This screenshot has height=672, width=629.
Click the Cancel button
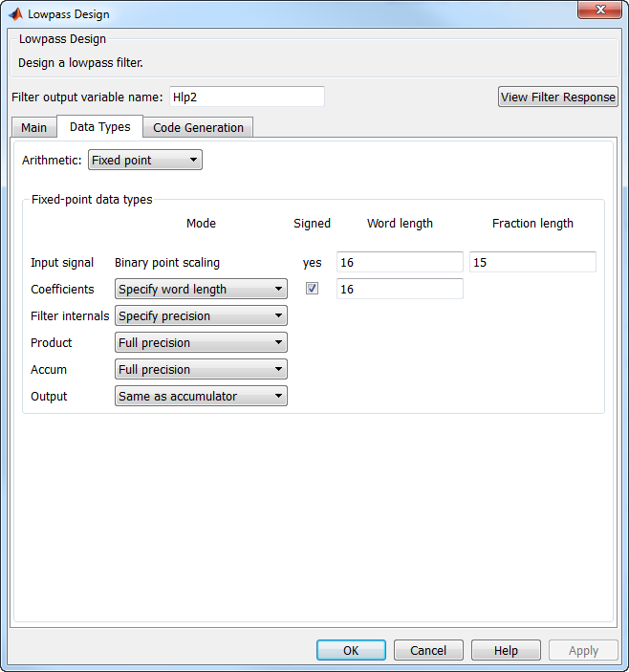click(x=428, y=650)
